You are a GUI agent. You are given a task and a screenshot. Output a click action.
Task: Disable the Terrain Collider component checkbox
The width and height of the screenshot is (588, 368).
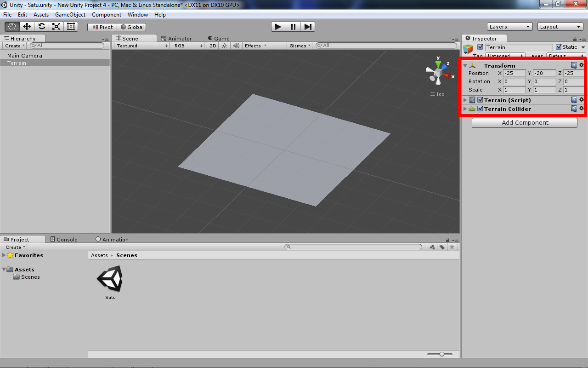click(x=480, y=109)
